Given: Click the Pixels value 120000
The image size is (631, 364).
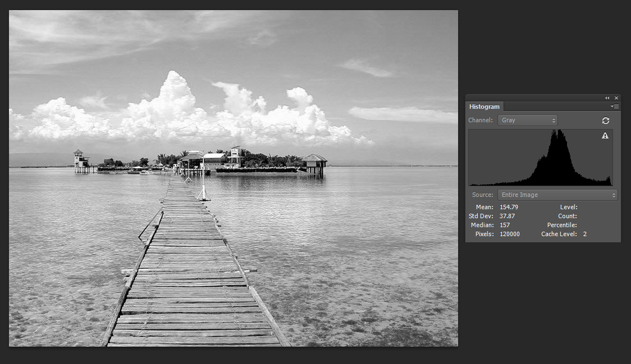Looking at the screenshot, I should (x=510, y=234).
